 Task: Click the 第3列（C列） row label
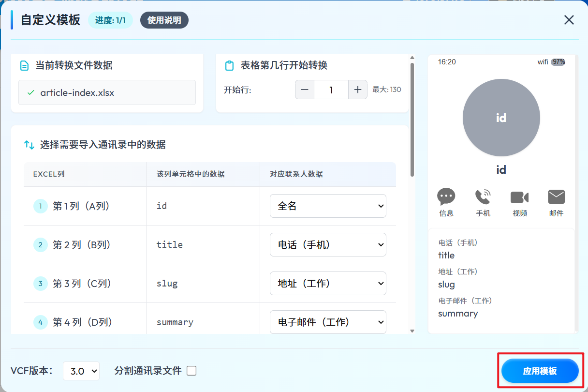[x=82, y=284]
